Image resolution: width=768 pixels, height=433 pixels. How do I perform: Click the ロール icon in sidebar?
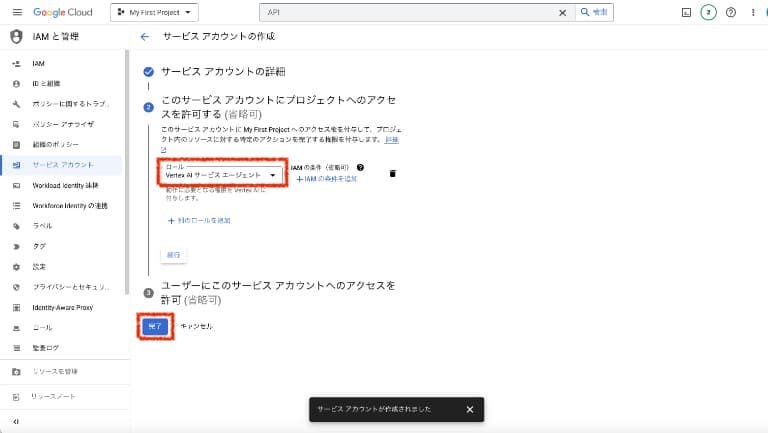click(x=16, y=328)
